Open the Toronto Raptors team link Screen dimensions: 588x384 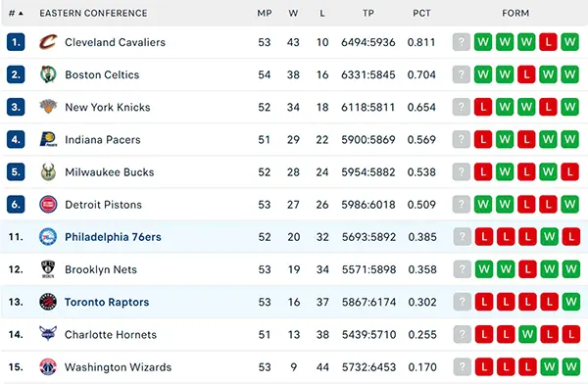[107, 302]
